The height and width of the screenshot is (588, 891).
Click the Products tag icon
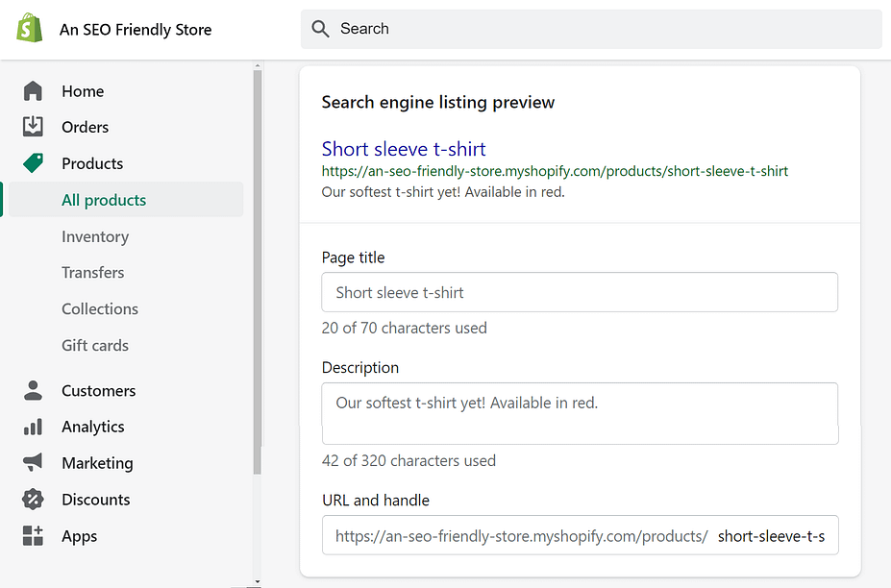(33, 163)
